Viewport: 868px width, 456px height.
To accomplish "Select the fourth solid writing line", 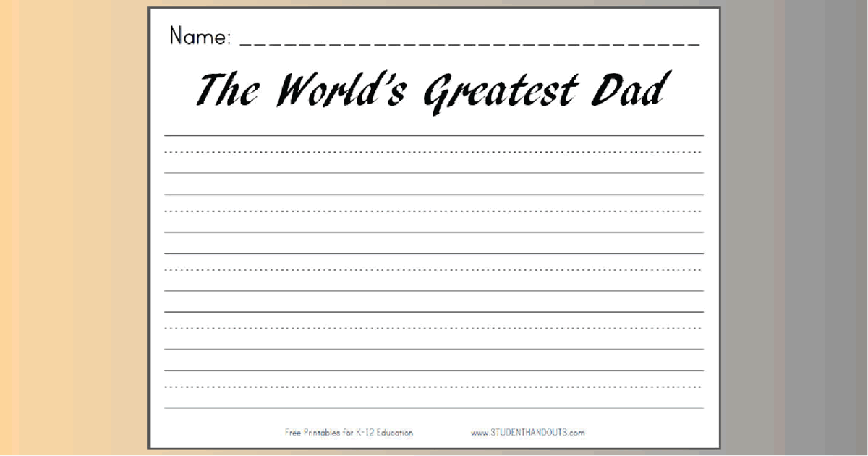I will 434,311.
